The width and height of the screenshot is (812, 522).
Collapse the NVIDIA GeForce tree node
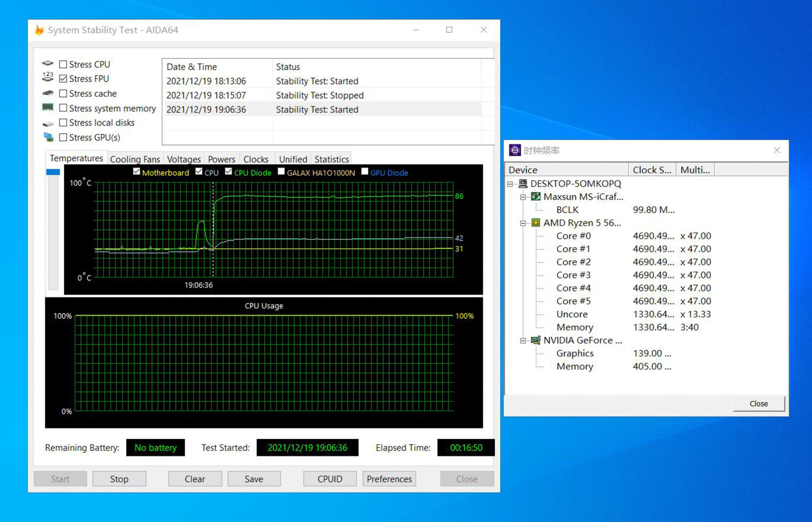tap(523, 341)
